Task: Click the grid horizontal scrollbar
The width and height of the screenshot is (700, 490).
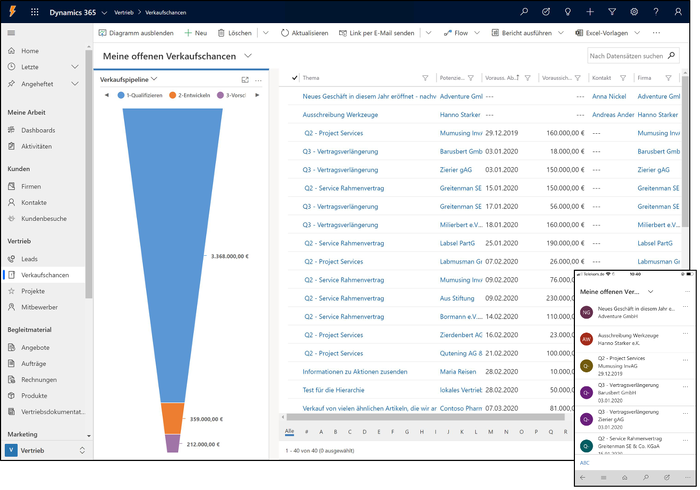Action: click(425, 417)
